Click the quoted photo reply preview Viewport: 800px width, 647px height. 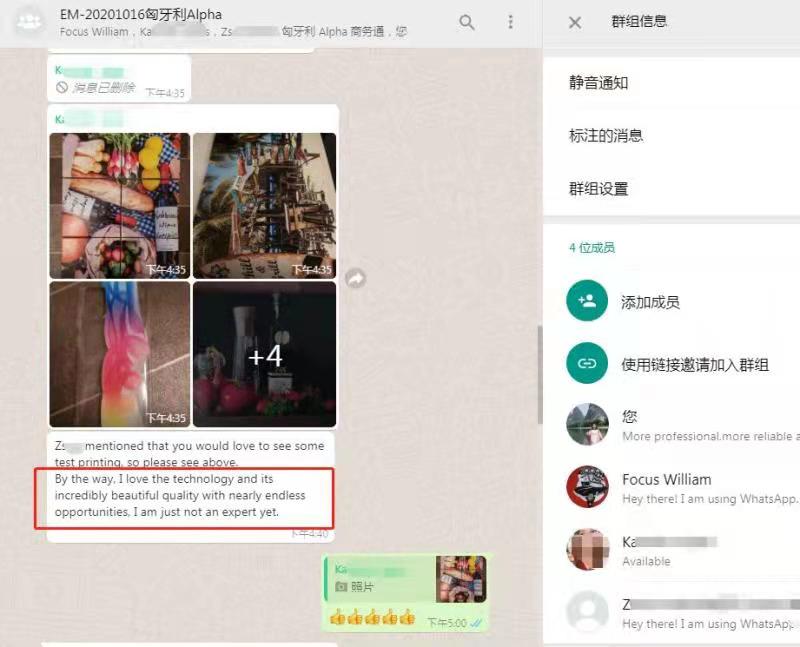click(406, 580)
